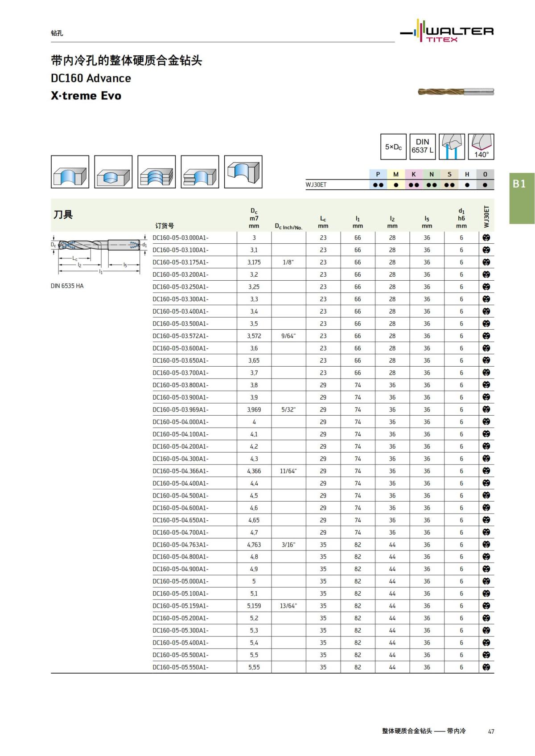
Task: Click the availability icon for DC160-05-03.000A1-
Action: pos(486,238)
